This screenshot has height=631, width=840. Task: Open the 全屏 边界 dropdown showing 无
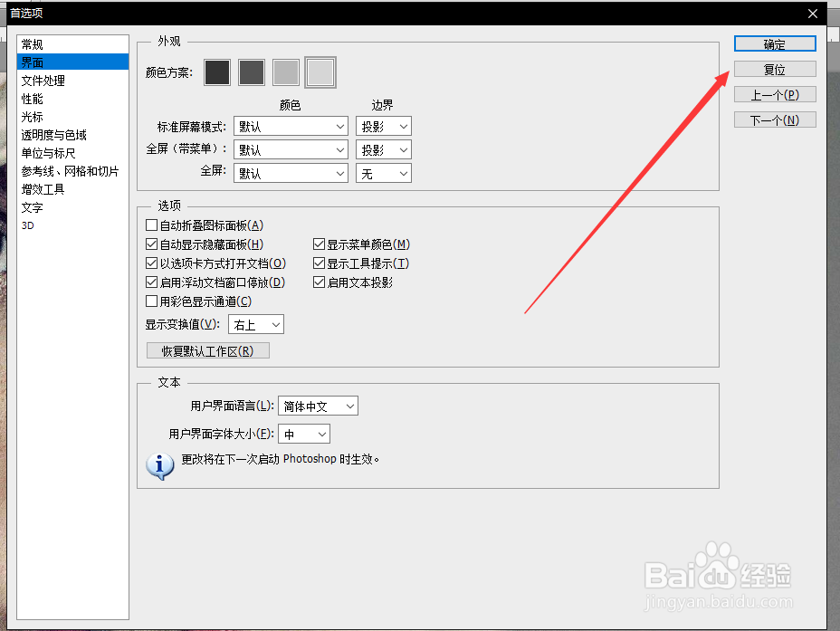[383, 173]
